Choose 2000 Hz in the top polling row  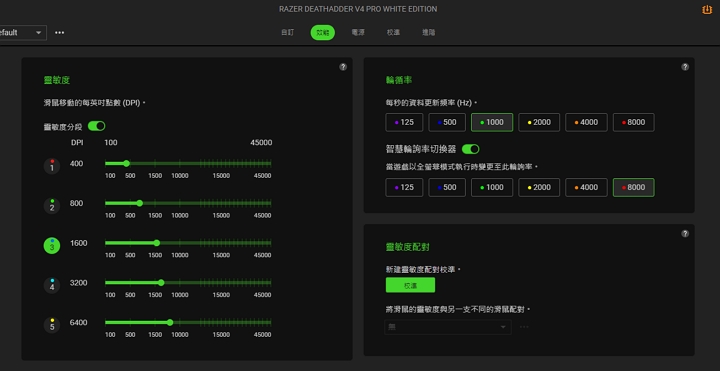[x=539, y=123]
